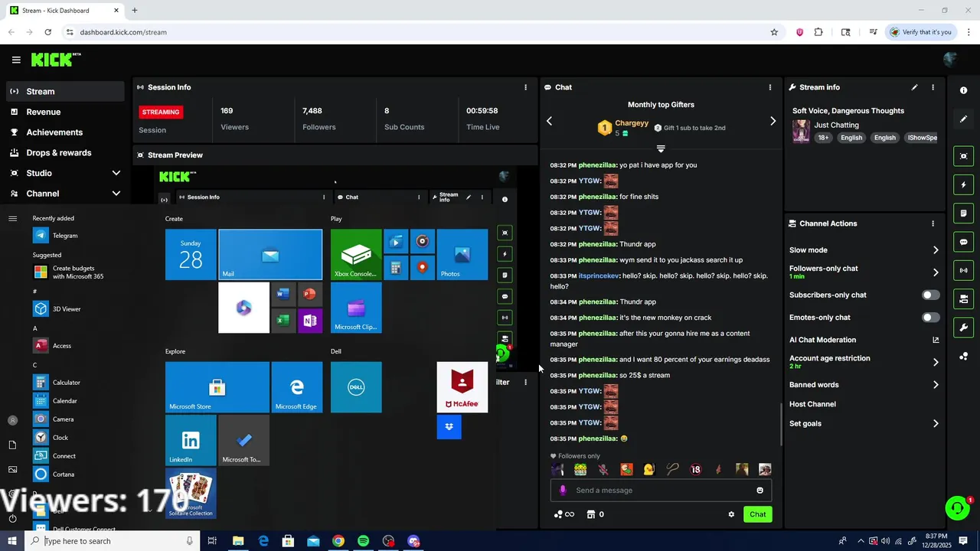Expand Slow mode options
This screenshot has height=551, width=980.
(936, 250)
